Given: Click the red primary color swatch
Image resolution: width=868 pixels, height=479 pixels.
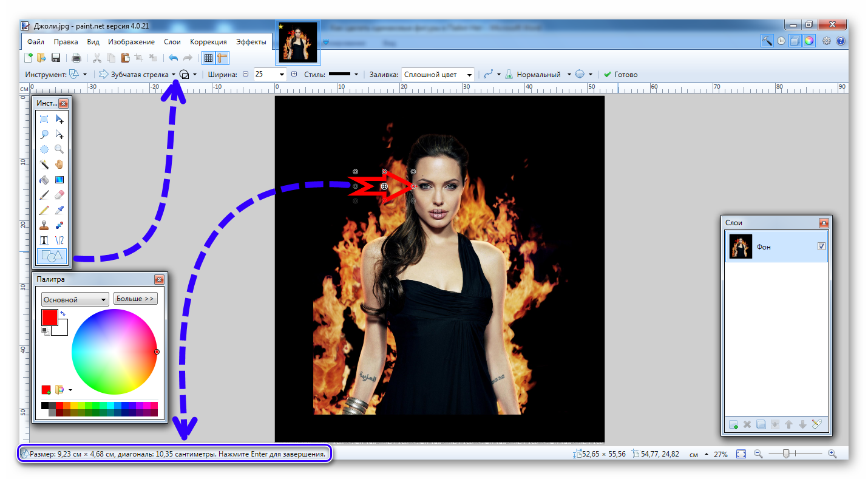Looking at the screenshot, I should (x=49, y=317).
